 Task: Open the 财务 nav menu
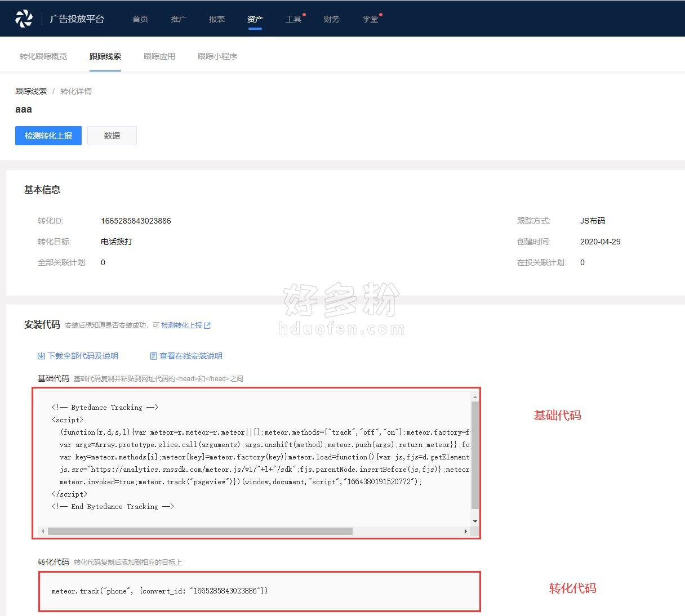coord(332,19)
